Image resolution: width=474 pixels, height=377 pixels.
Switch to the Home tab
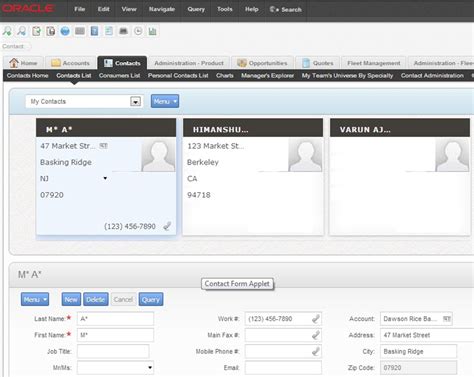[23, 63]
